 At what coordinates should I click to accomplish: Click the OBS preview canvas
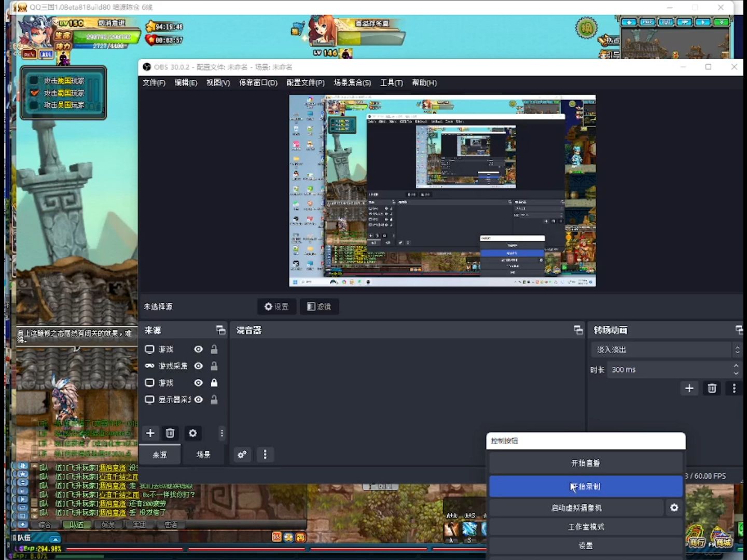[x=442, y=191]
